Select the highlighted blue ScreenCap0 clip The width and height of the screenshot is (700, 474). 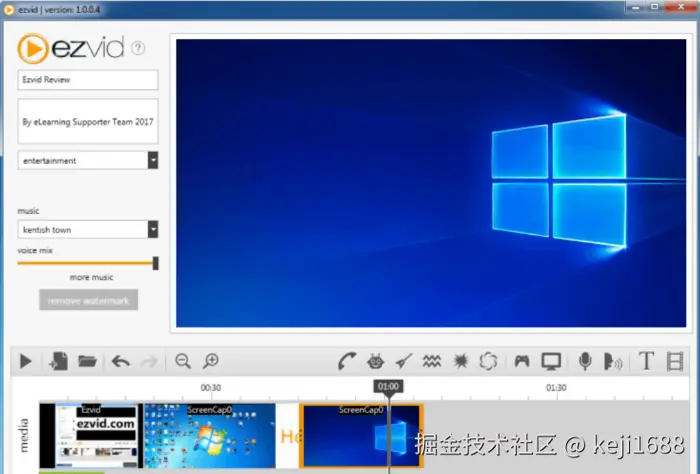point(361,436)
